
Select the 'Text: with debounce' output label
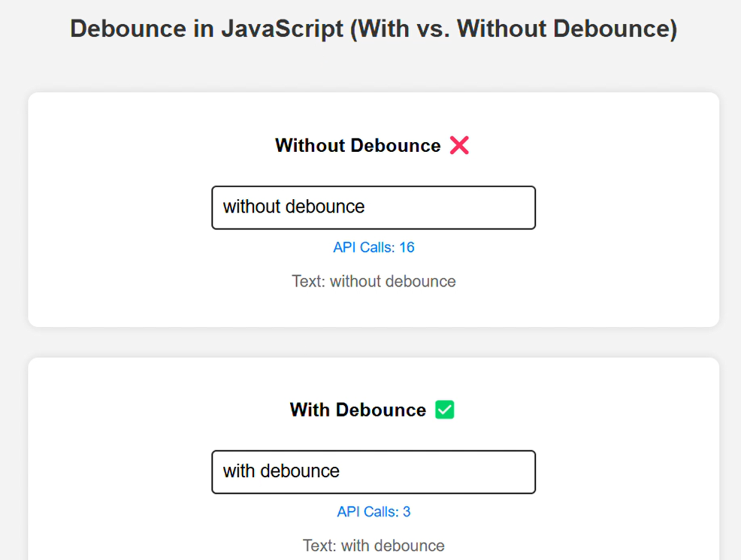coord(374,545)
